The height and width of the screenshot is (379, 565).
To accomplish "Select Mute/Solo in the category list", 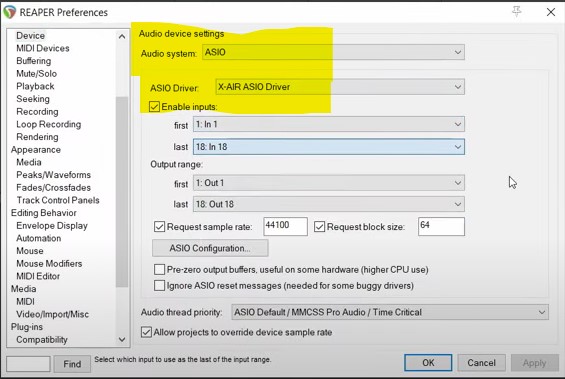I will click(x=36, y=73).
